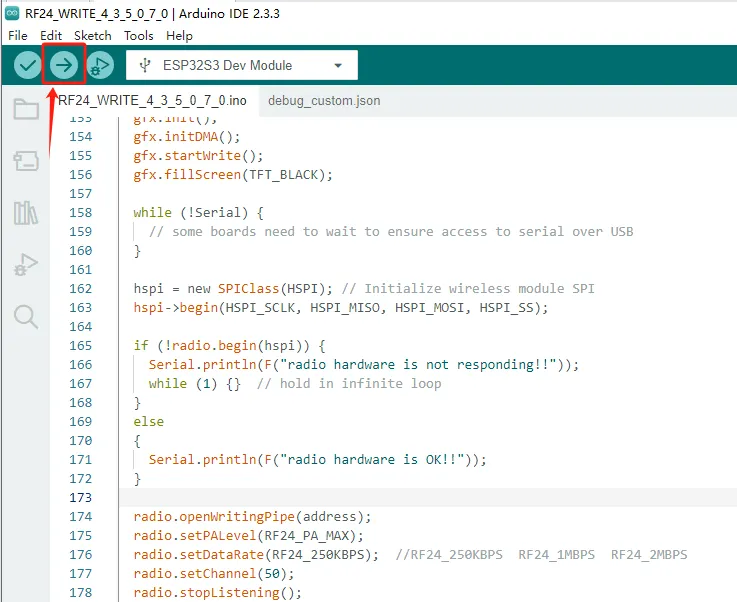Image resolution: width=737 pixels, height=602 pixels.
Task: Place cursor on empty line 173
Action: [428, 497]
